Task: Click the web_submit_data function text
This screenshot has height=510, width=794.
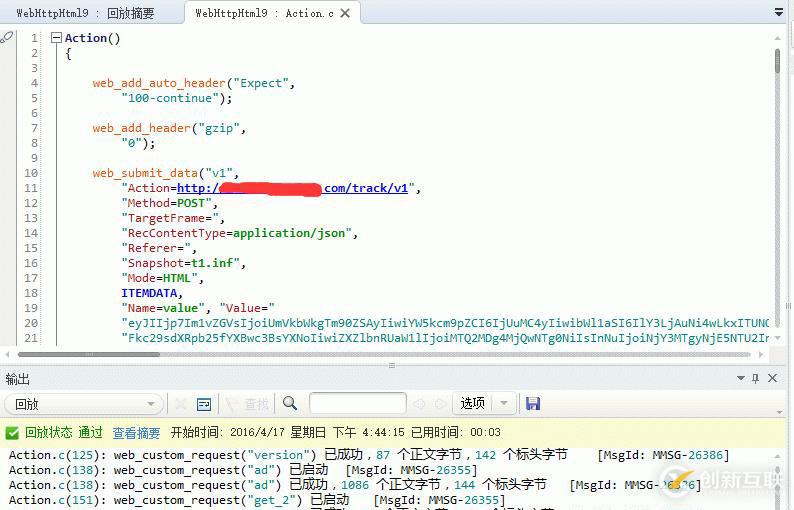Action: (x=145, y=173)
